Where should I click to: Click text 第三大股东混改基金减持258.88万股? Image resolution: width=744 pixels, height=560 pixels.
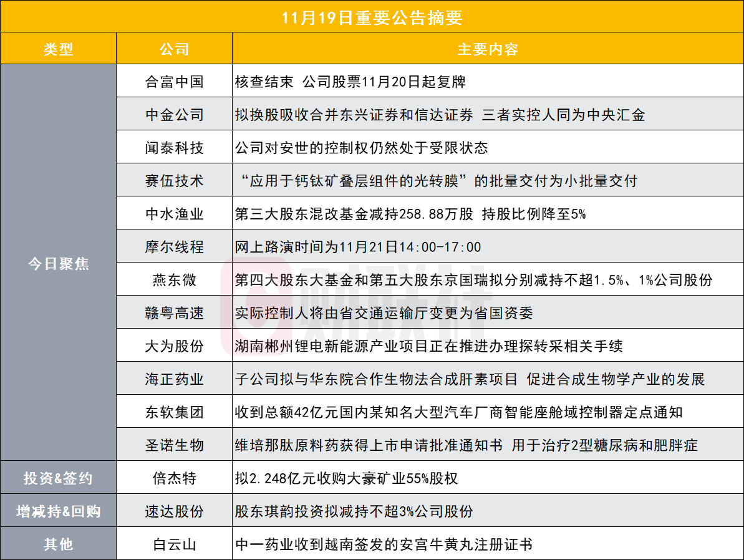point(354,213)
